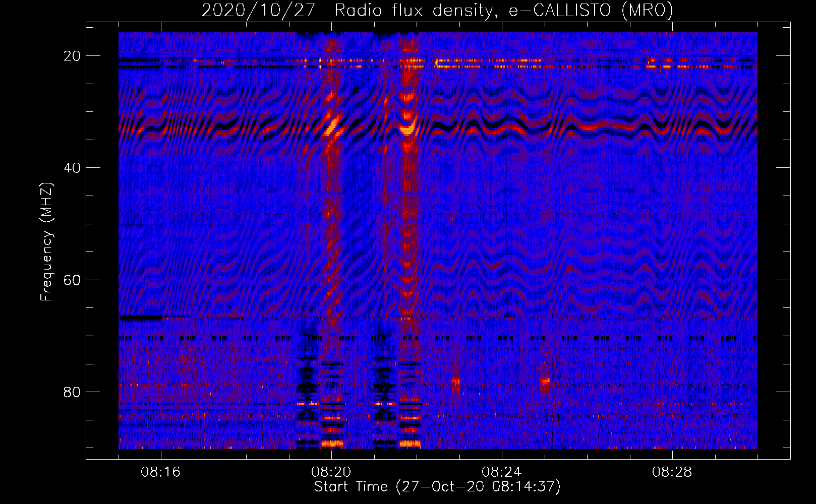Click the time tick label "08:24"
The width and height of the screenshot is (816, 504).
(502, 472)
